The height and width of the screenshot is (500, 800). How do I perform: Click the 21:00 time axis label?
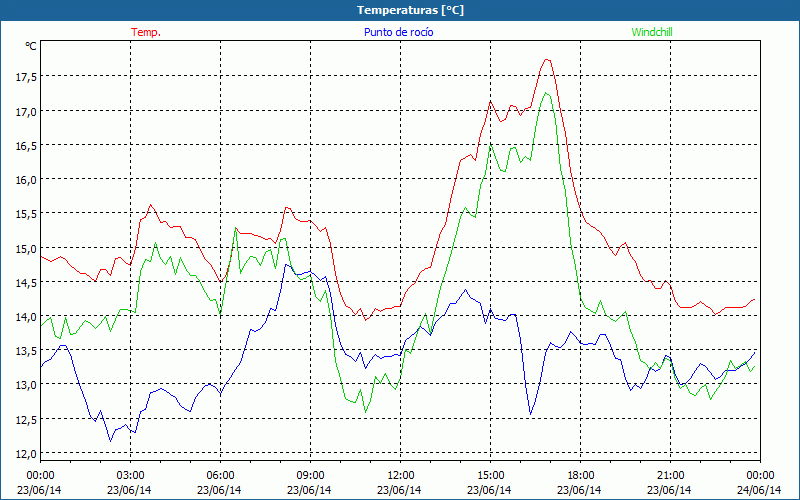tap(670, 476)
